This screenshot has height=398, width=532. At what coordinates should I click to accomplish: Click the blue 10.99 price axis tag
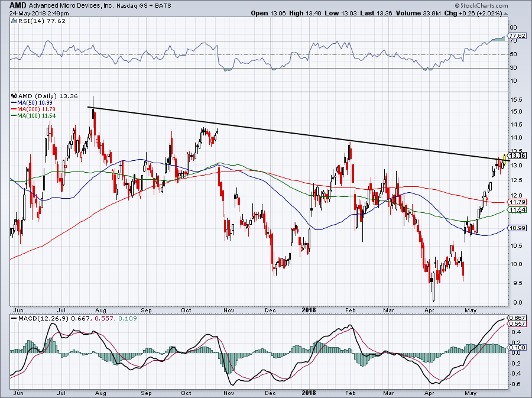coord(518,228)
